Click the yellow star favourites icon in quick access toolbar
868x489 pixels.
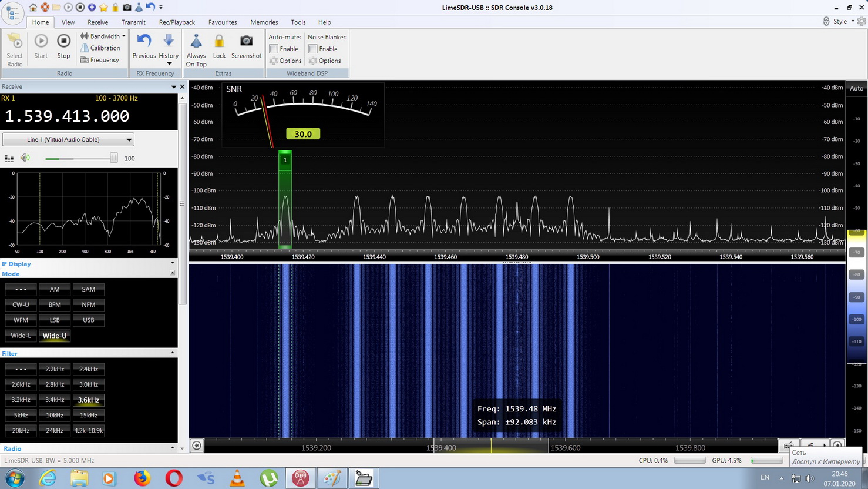tap(103, 7)
